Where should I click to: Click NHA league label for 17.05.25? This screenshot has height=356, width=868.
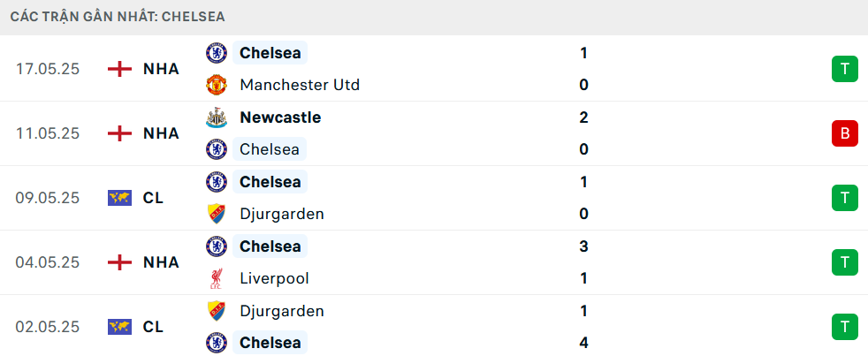click(x=161, y=69)
